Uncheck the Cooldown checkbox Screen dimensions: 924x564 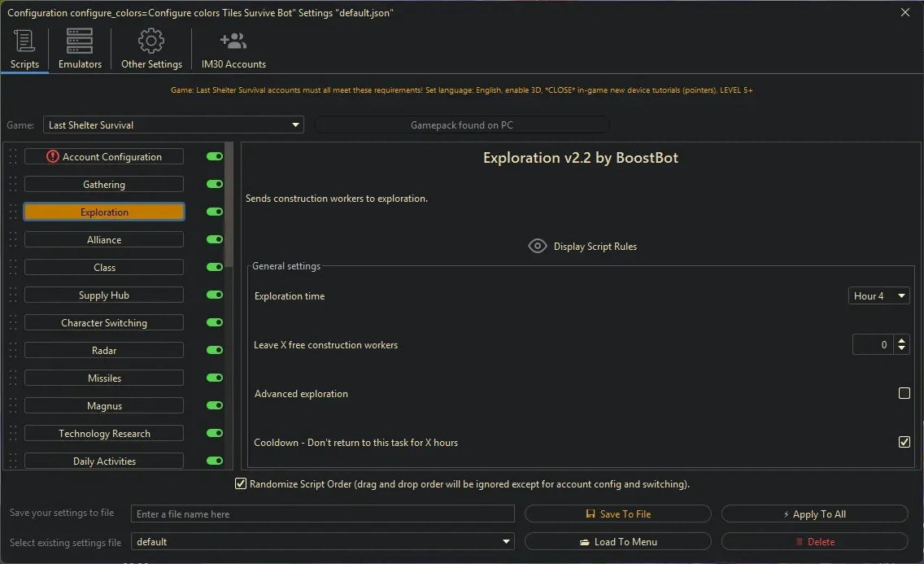point(904,442)
